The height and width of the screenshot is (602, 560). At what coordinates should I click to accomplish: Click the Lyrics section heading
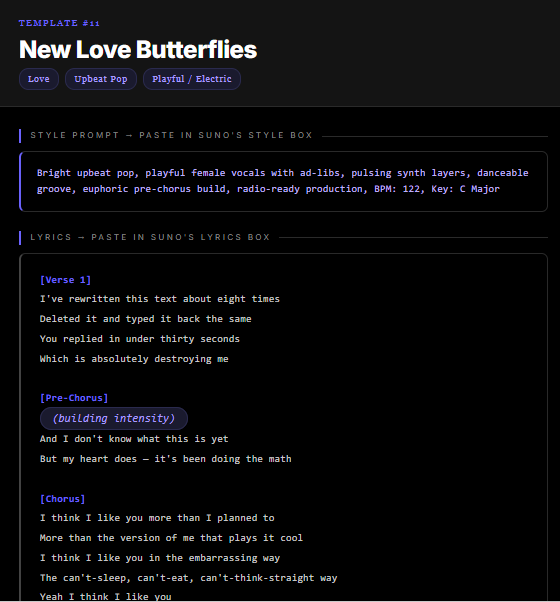pyautogui.click(x=150, y=237)
